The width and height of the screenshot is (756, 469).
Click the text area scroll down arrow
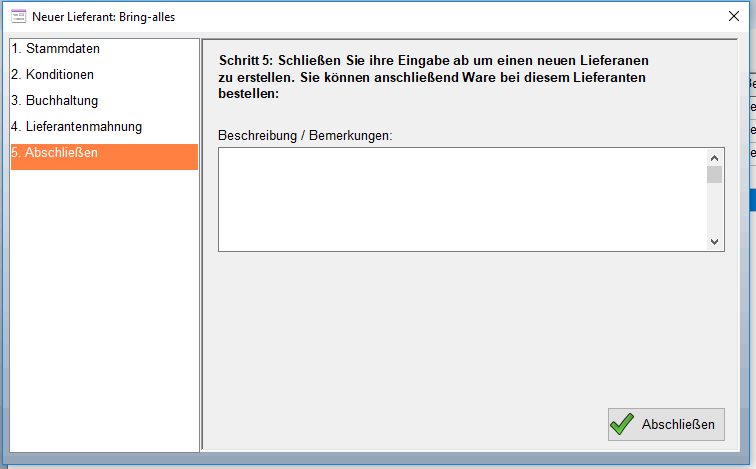click(x=715, y=241)
